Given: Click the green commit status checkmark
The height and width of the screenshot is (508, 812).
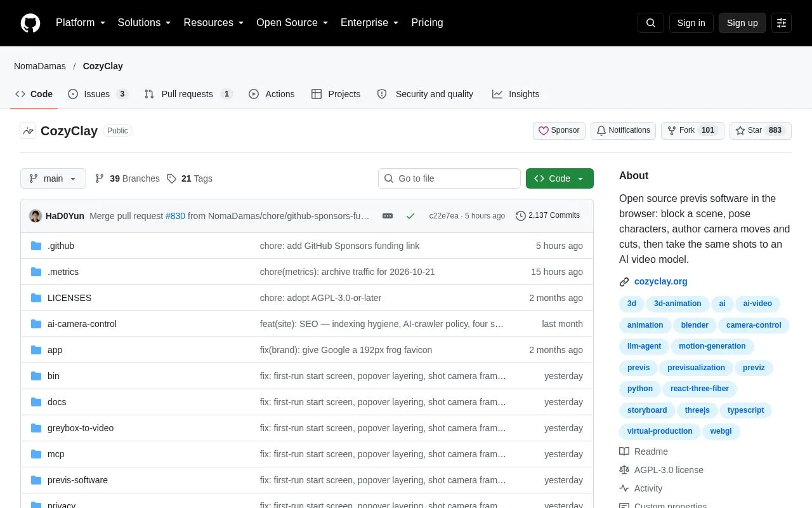Looking at the screenshot, I should pos(410,216).
